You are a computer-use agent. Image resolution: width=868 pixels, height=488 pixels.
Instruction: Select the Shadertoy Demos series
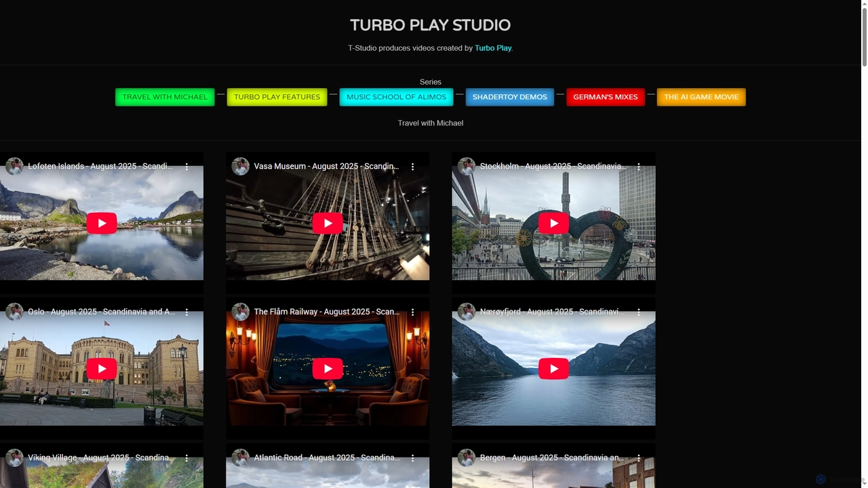509,97
